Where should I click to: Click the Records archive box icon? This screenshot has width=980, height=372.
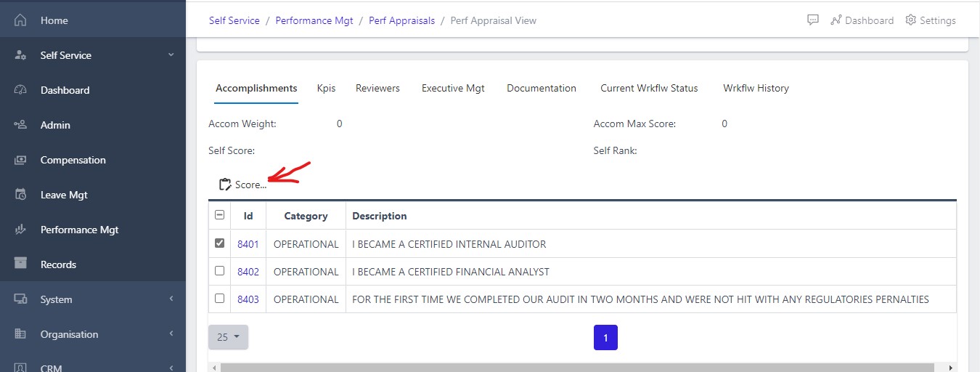click(x=20, y=264)
